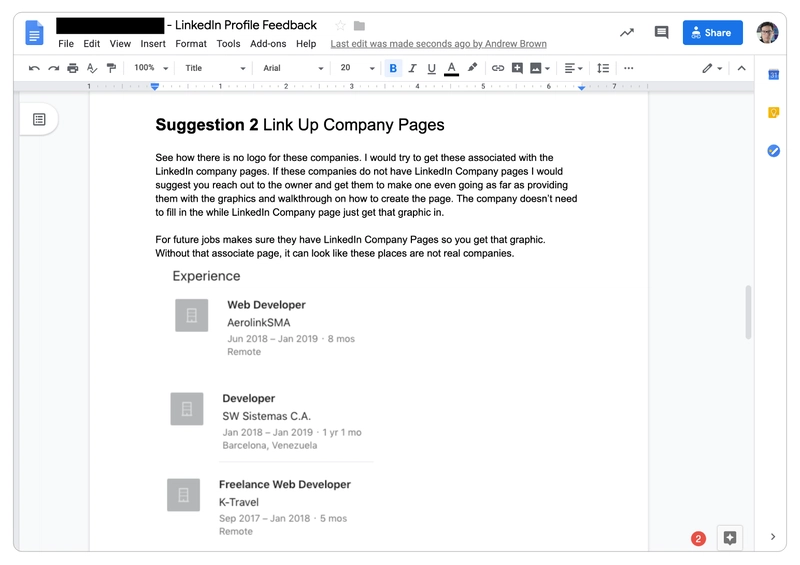
Task: Open the Tools menu
Action: click(x=228, y=44)
